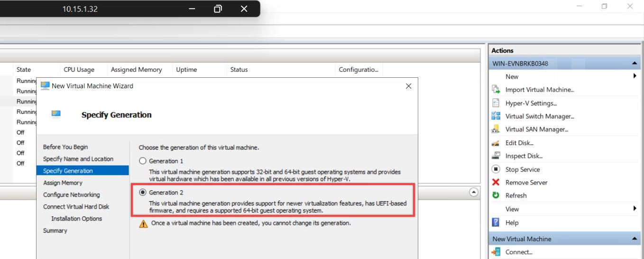Close the 10.15.1.32 remote session
The width and height of the screenshot is (644, 259).
coord(244,9)
